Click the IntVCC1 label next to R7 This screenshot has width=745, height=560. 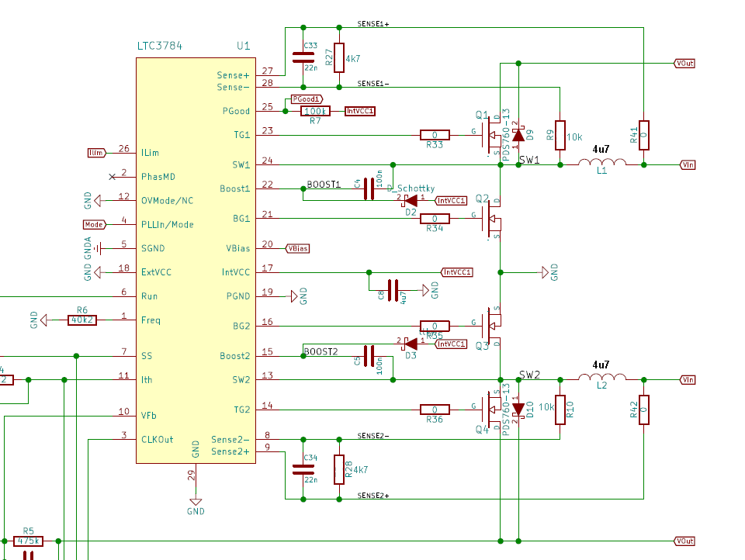359,111
